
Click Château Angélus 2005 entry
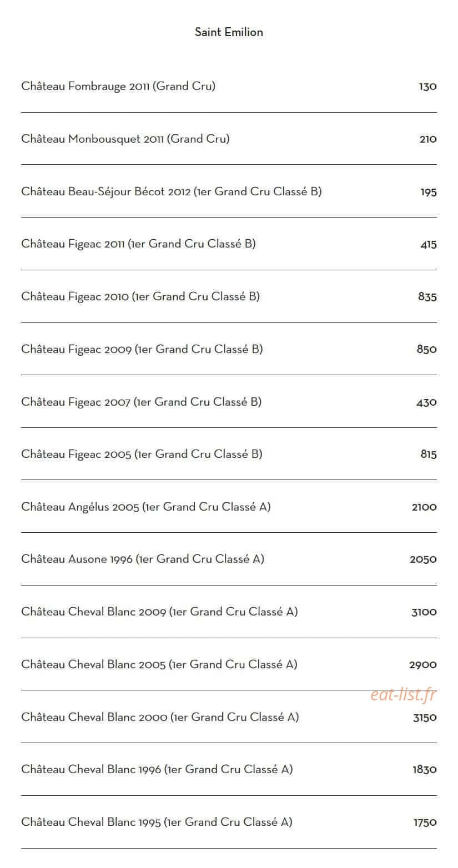pyautogui.click(x=229, y=507)
